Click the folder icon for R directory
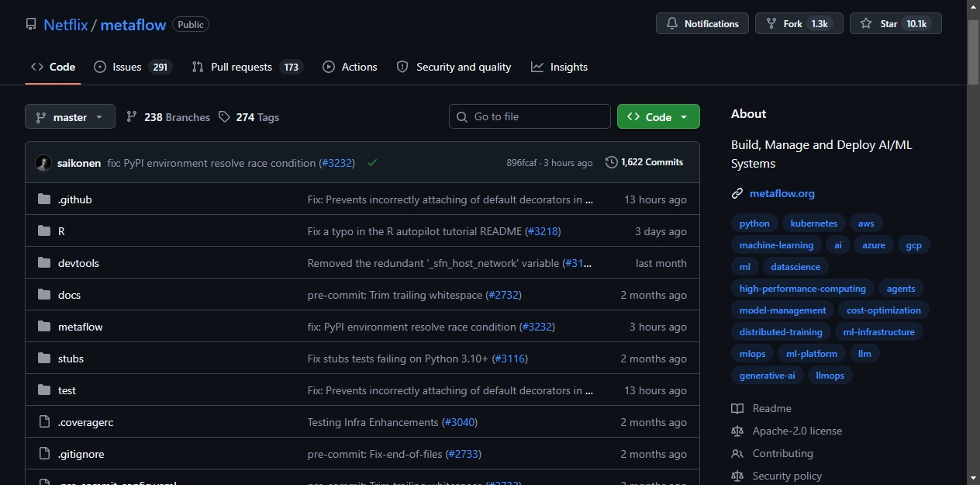This screenshot has width=980, height=485. coord(44,231)
